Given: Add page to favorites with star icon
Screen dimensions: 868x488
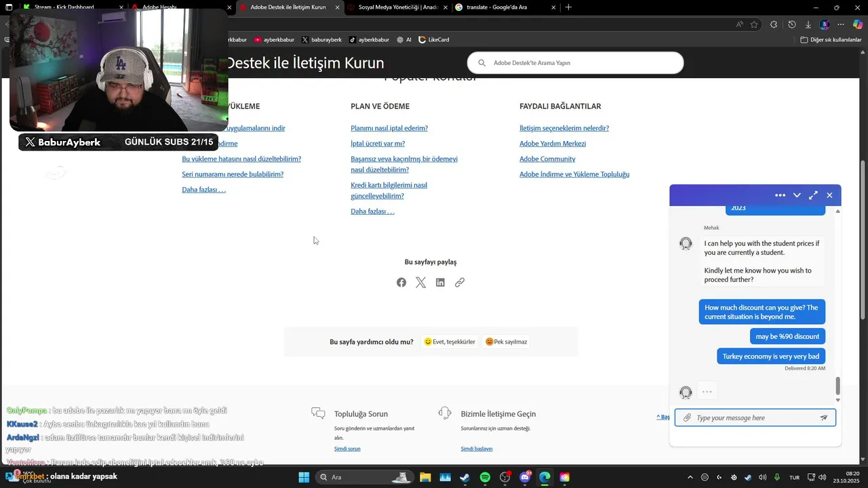Looking at the screenshot, I should (754, 24).
